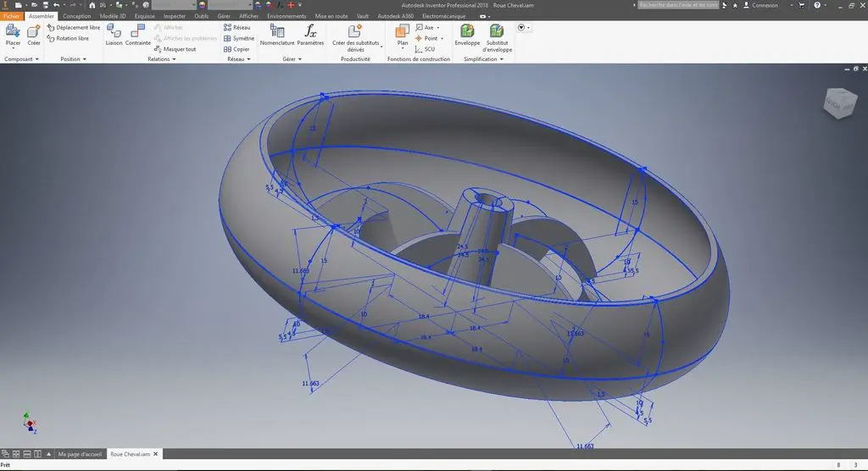Click the Symétrie button
The height and width of the screenshot is (471, 868).
238,38
